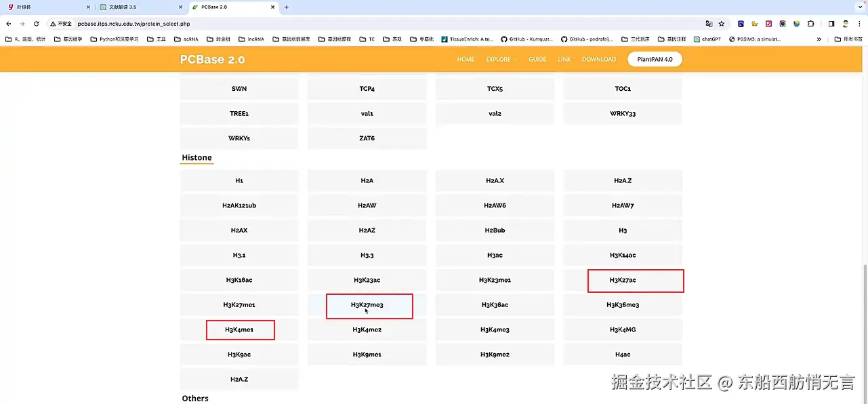This screenshot has width=868, height=404.
Task: Click the PCBase 2.0 logo
Action: point(213,60)
